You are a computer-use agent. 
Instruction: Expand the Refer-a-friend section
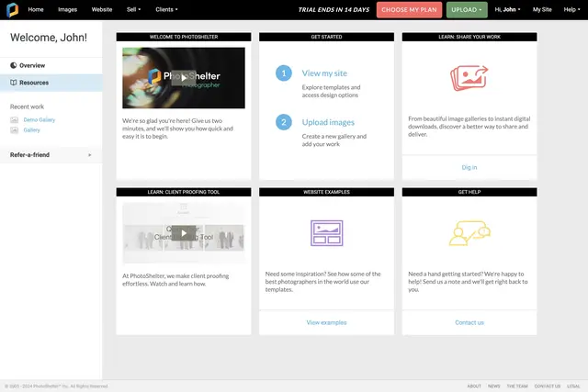pos(51,155)
